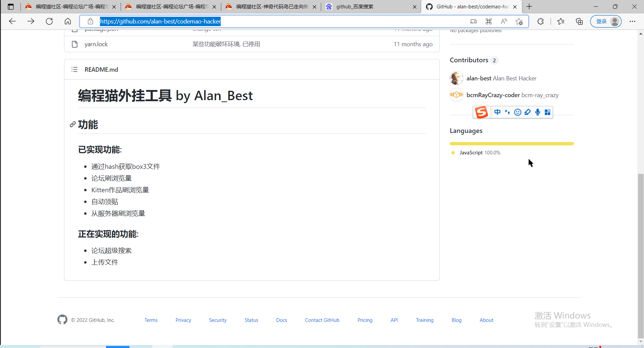Switch to the second 编程论坛广场 tab
The height and width of the screenshot is (348, 644).
[x=171, y=7]
